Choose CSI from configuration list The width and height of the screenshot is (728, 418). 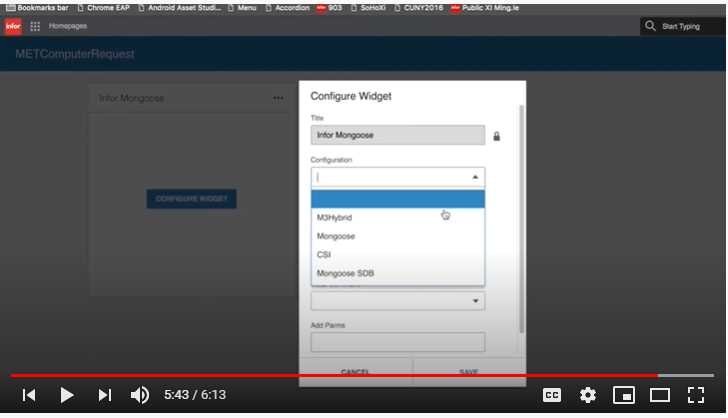398,255
